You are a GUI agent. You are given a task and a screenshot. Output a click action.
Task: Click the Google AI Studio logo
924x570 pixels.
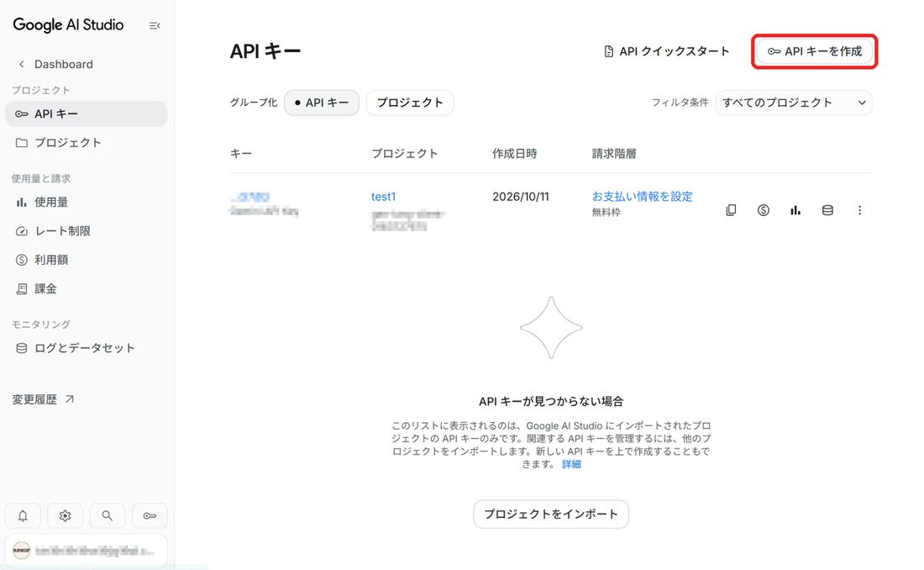point(68,24)
